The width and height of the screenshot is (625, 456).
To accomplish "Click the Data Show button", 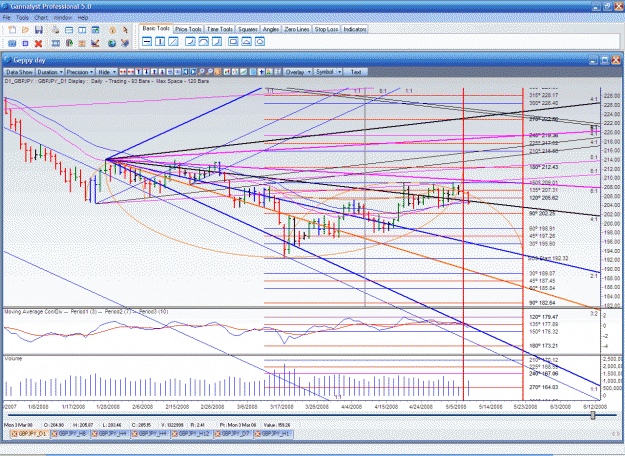I will [x=19, y=72].
